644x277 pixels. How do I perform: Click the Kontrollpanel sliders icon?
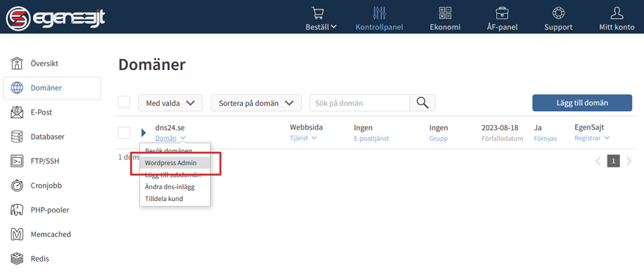click(x=379, y=13)
